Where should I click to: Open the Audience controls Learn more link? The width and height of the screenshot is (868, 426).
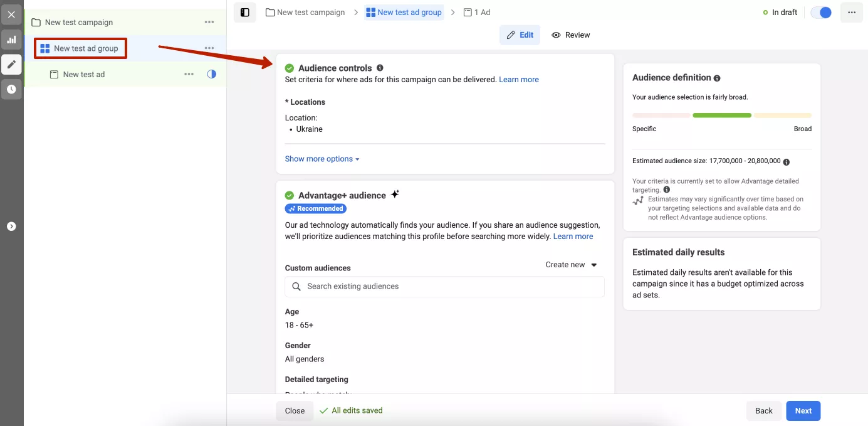[x=519, y=80]
